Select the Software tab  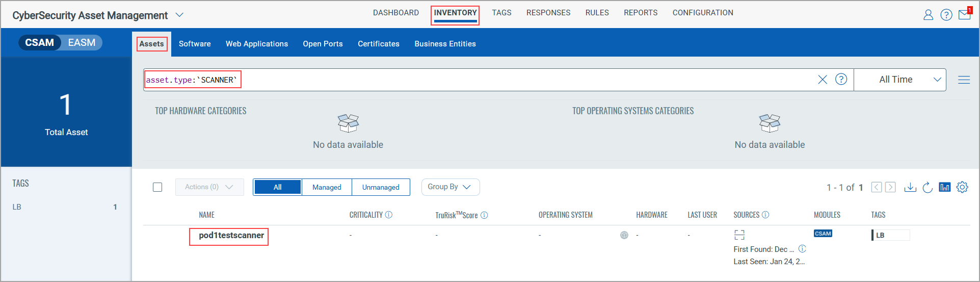coord(195,44)
